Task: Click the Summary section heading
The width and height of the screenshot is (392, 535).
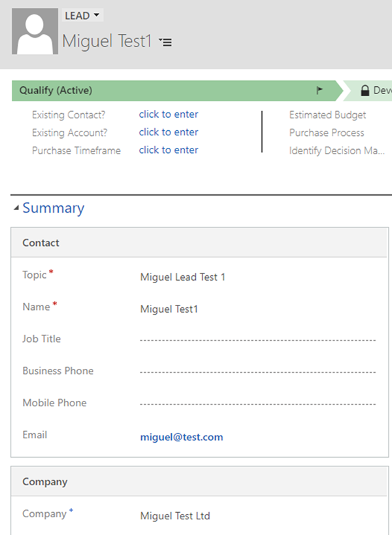Action: click(x=53, y=208)
